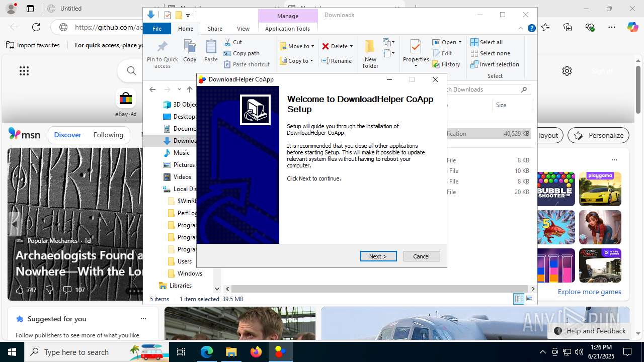This screenshot has width=644, height=362.
Task: Click the taskbar search box
Action: (x=97, y=352)
